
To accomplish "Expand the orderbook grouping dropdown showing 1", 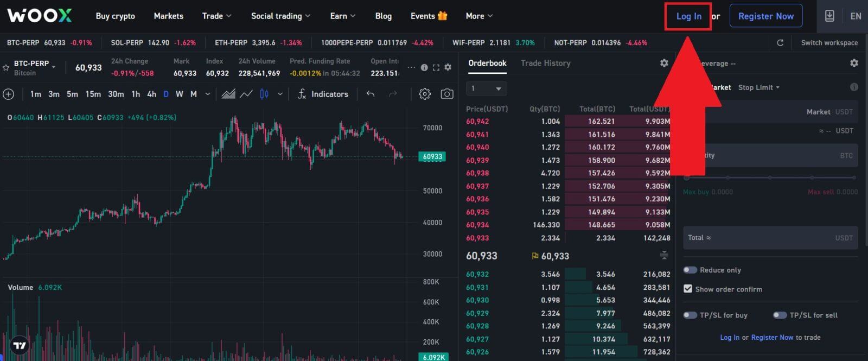I will (x=486, y=88).
